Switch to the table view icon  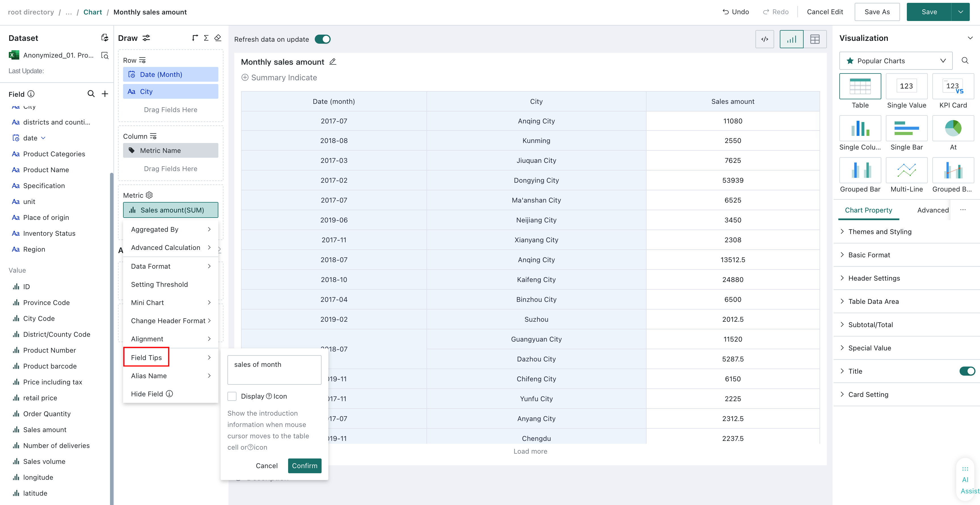click(814, 39)
